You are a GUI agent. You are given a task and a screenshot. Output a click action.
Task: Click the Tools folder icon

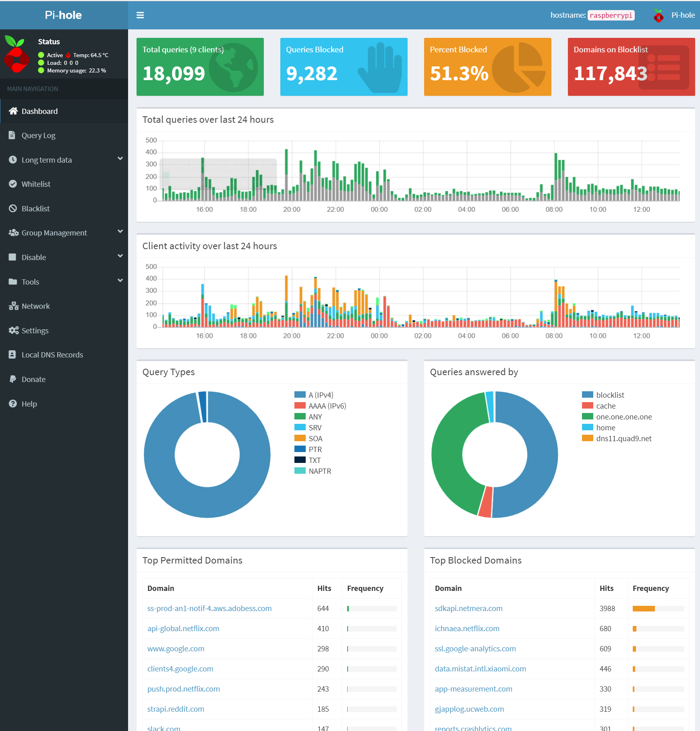[13, 282]
